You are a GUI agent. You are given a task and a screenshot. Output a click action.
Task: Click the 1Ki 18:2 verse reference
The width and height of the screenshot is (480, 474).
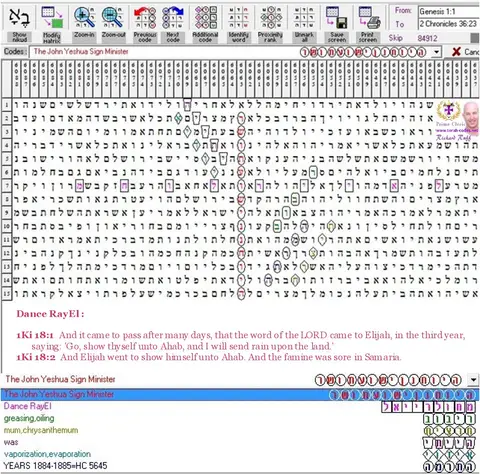click(36, 357)
